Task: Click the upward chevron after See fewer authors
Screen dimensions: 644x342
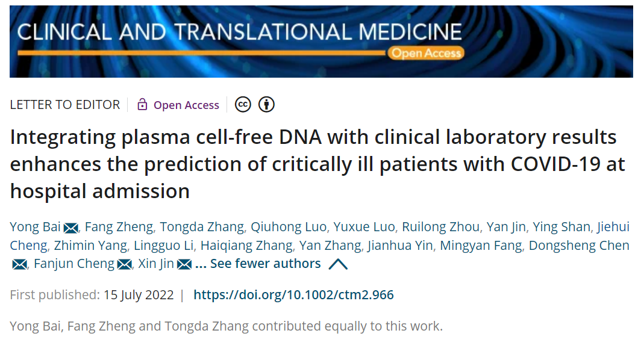Action: coord(338,264)
